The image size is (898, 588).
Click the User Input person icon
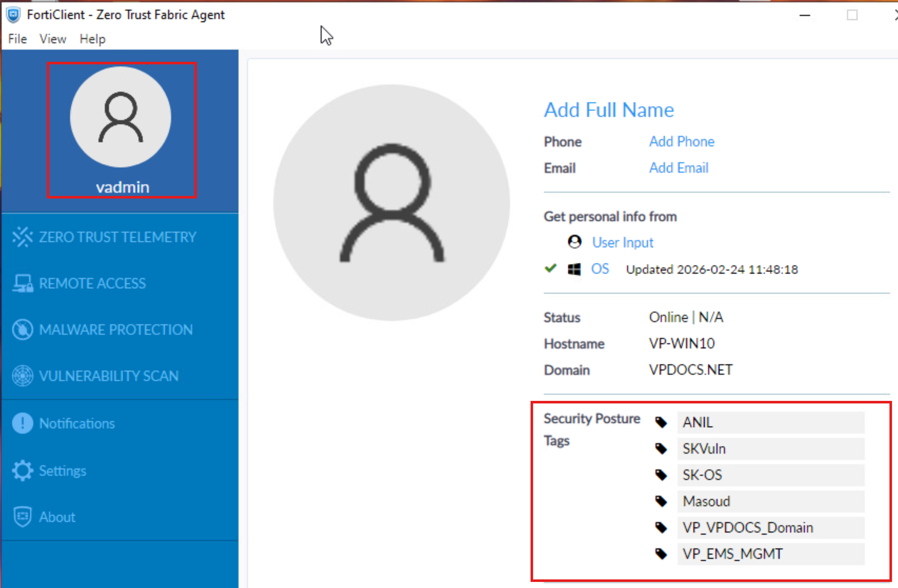pyautogui.click(x=575, y=242)
